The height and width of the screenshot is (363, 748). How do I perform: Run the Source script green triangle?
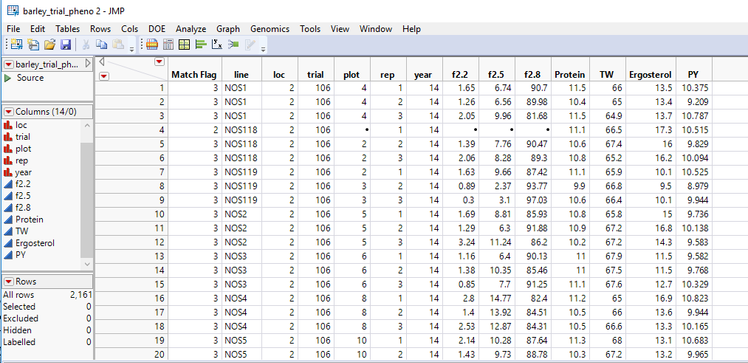point(7,78)
